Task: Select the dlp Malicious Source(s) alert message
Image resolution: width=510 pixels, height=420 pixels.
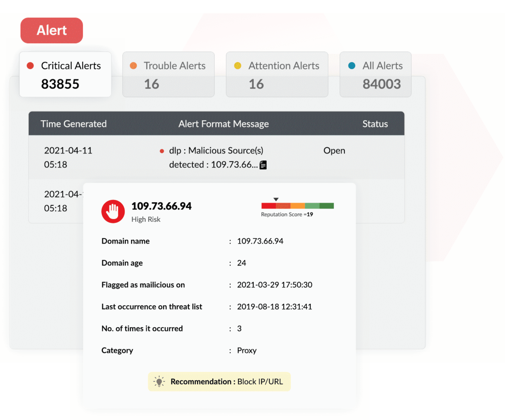Action: click(x=216, y=158)
